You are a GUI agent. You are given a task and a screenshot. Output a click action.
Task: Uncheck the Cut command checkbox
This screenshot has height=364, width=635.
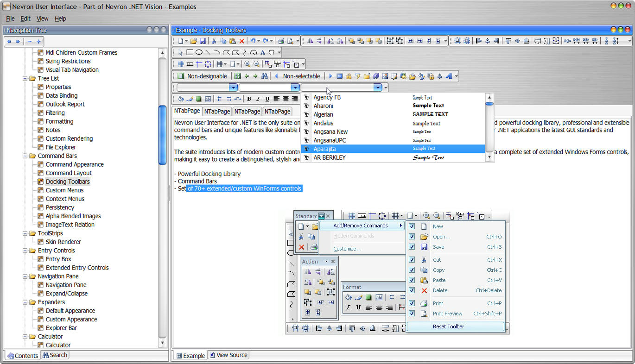tap(411, 259)
